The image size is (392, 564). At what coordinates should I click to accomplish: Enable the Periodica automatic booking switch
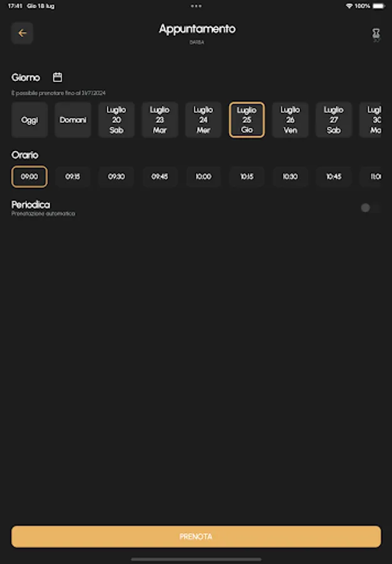click(369, 208)
